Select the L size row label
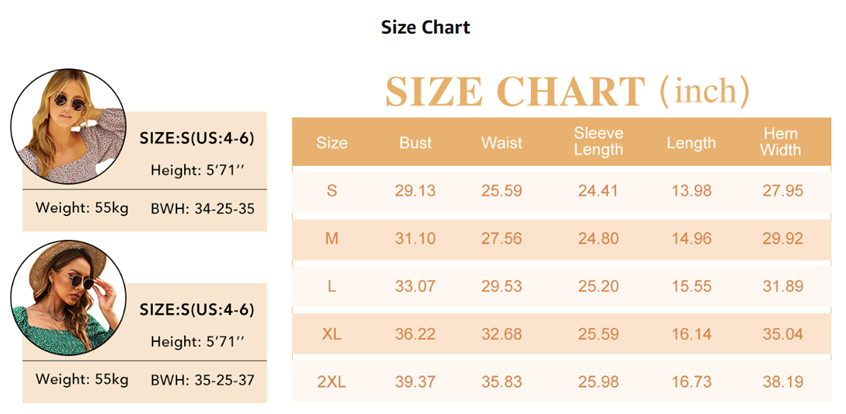846x414 pixels. click(332, 287)
